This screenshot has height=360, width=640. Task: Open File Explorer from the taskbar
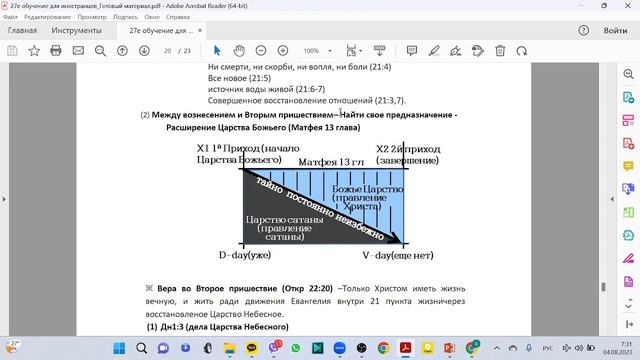point(230,348)
